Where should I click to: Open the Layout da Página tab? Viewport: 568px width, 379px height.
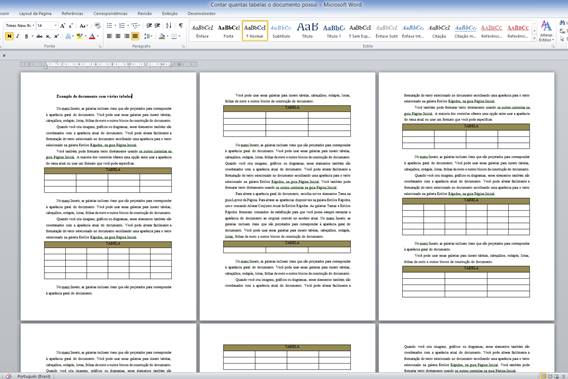pyautogui.click(x=35, y=13)
